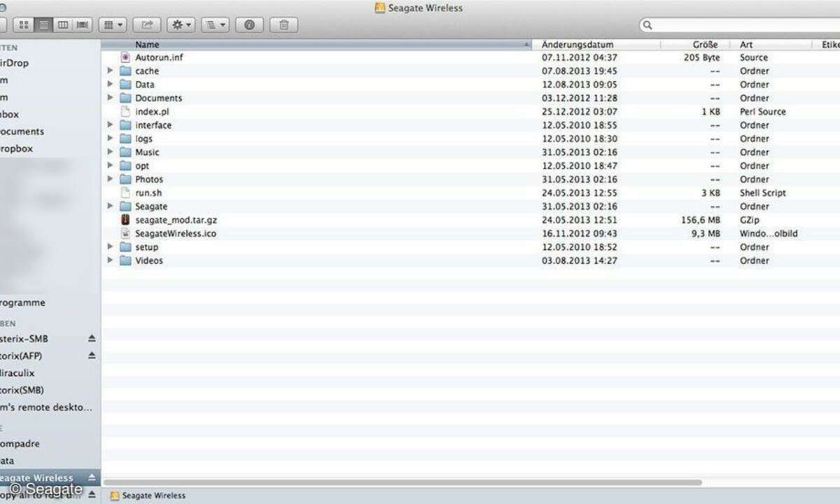Screen dimensions: 840x504
Task: Click the search field in toolbar
Action: click(x=739, y=25)
